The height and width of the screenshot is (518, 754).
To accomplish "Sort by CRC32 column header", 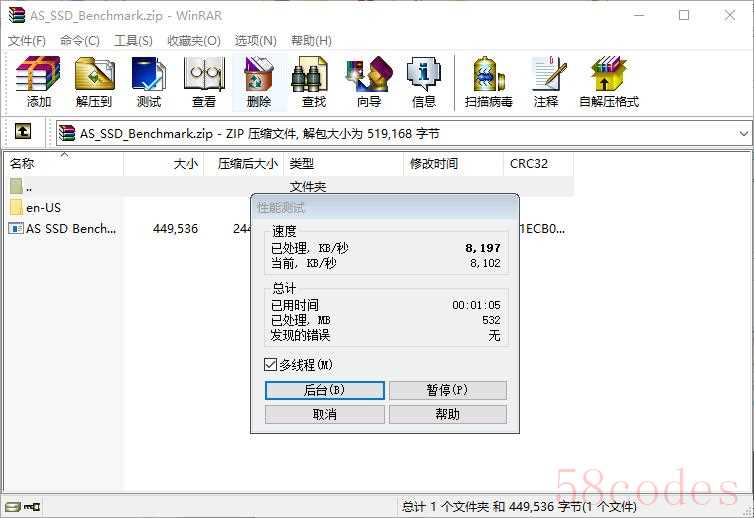I will pos(538,164).
